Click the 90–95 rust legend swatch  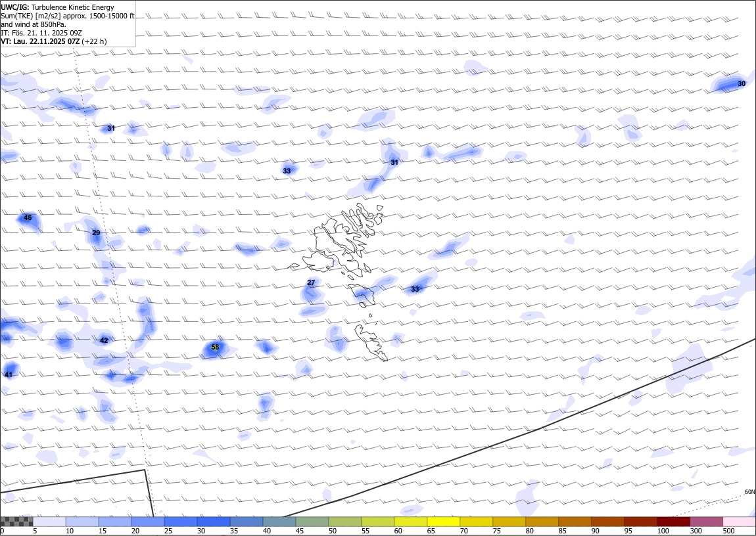point(607,522)
